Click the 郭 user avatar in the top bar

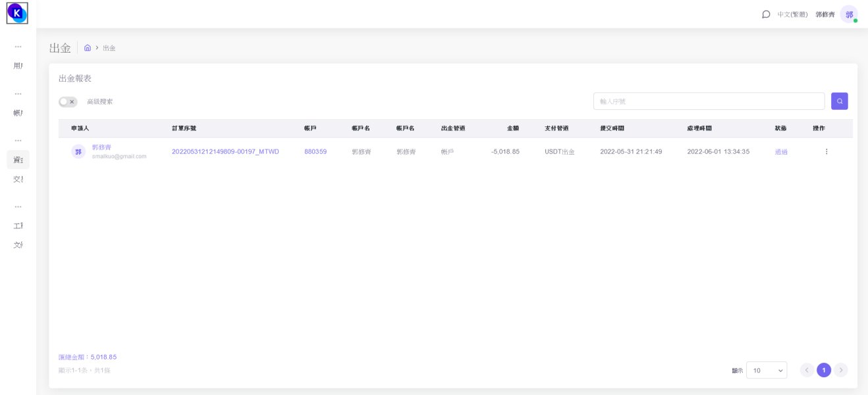[x=849, y=14]
